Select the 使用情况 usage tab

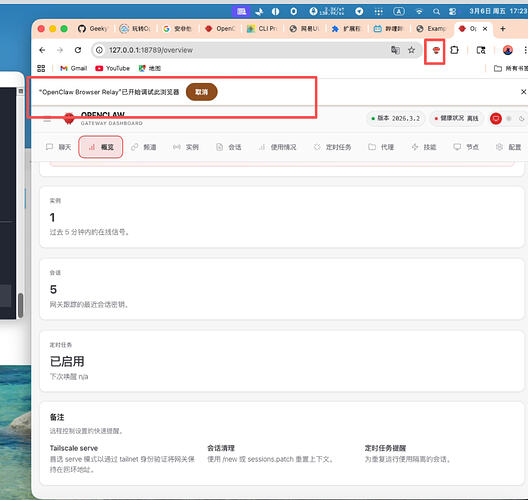tap(278, 147)
